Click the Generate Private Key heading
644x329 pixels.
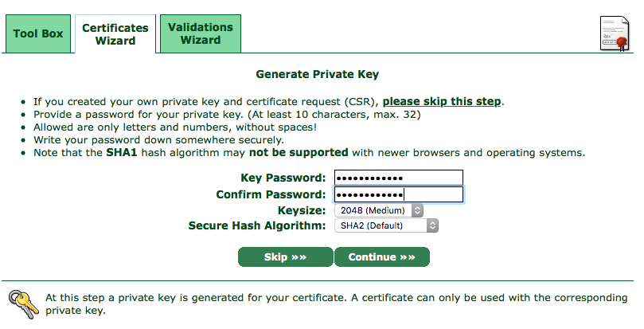(x=317, y=74)
